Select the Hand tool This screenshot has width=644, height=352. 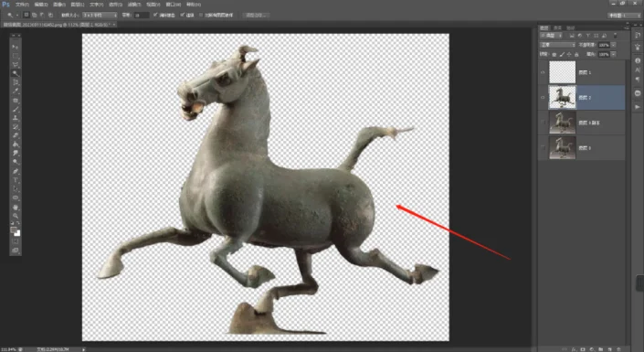pyautogui.click(x=16, y=207)
